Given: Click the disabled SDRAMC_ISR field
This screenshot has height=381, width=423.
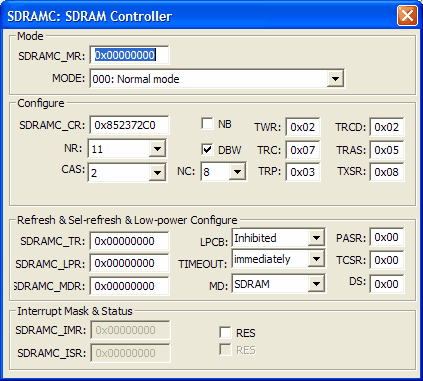Looking at the screenshot, I should click(130, 353).
